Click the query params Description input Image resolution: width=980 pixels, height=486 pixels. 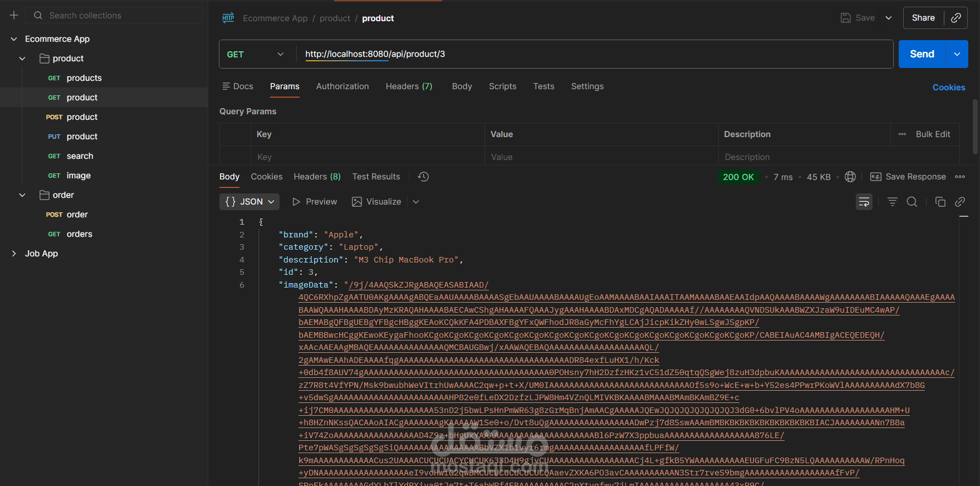click(x=839, y=157)
